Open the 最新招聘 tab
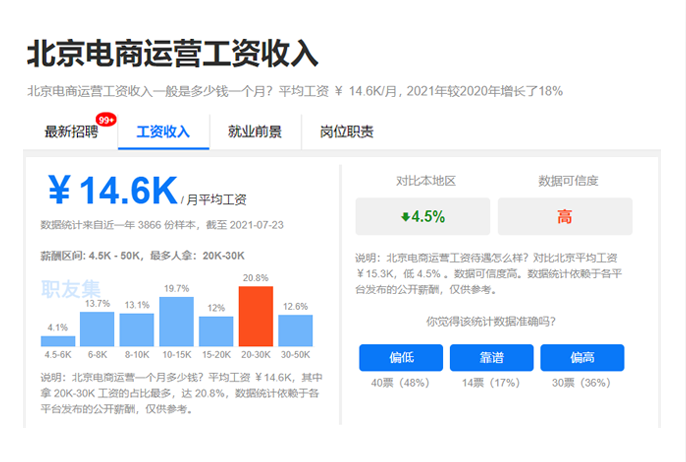The height and width of the screenshot is (462, 686). pyautogui.click(x=71, y=131)
